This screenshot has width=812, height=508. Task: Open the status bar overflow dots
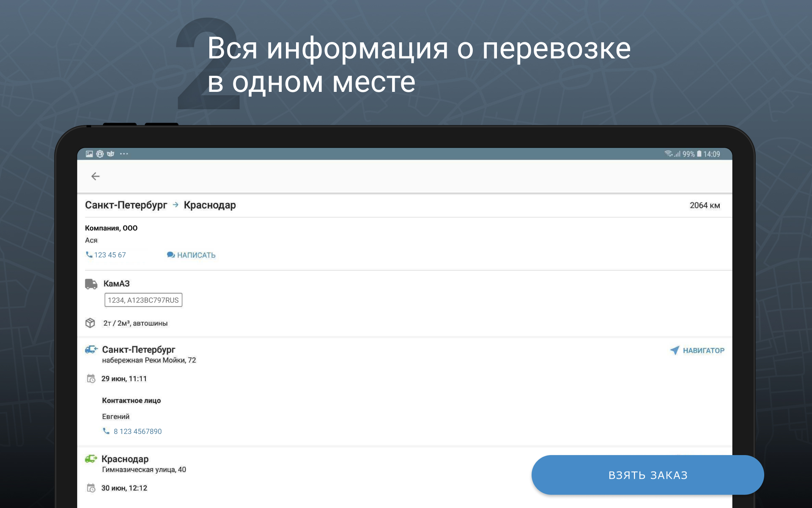coord(124,154)
